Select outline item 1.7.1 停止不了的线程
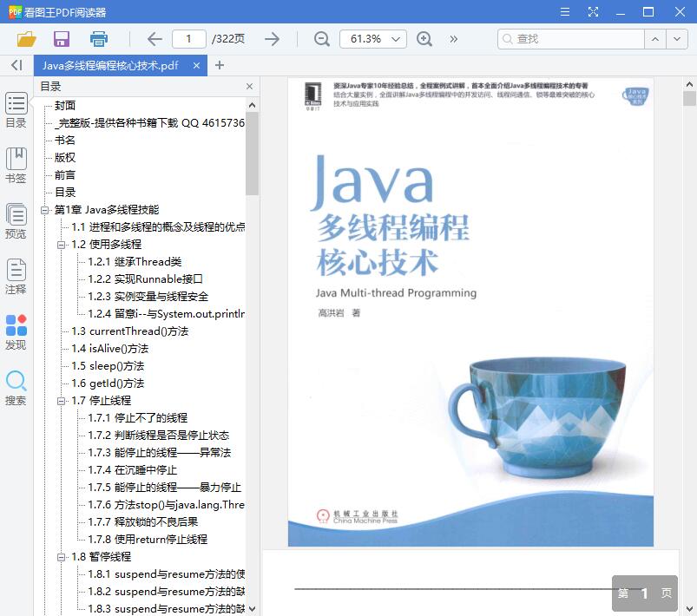 (x=138, y=418)
